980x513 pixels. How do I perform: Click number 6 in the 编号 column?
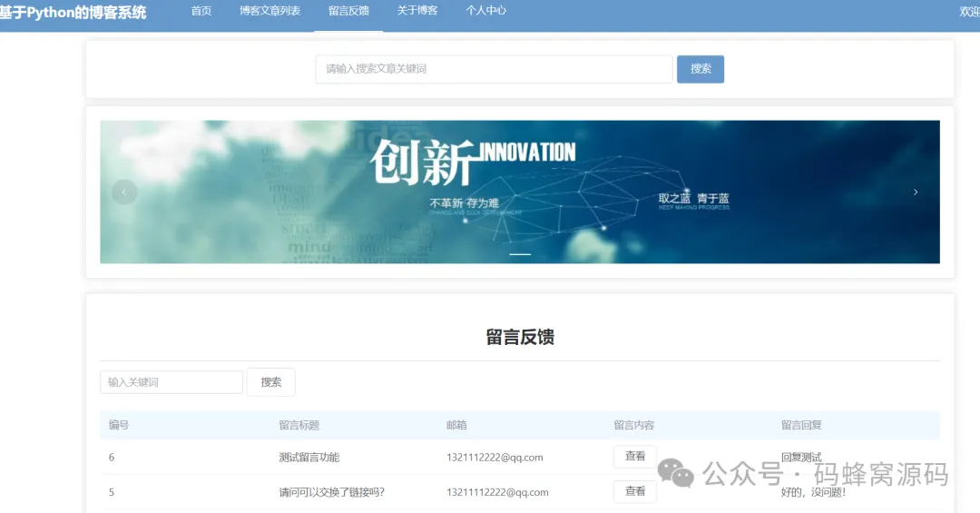click(x=112, y=458)
